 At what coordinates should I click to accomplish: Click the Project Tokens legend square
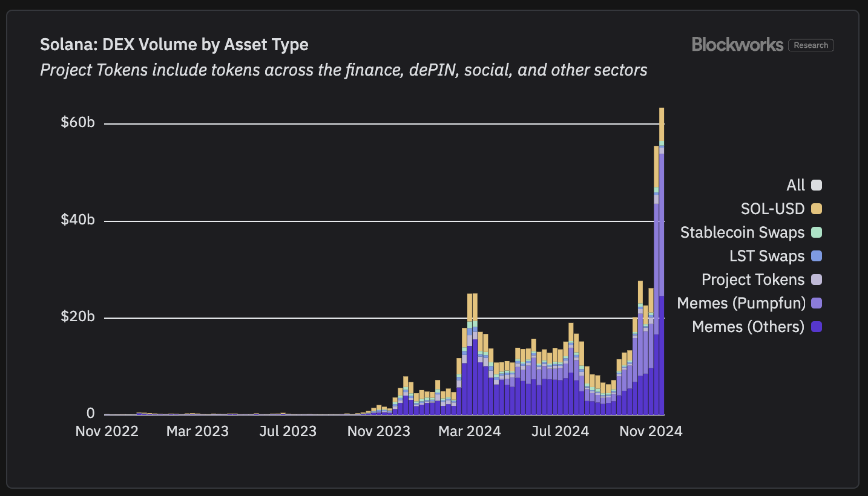click(x=817, y=280)
